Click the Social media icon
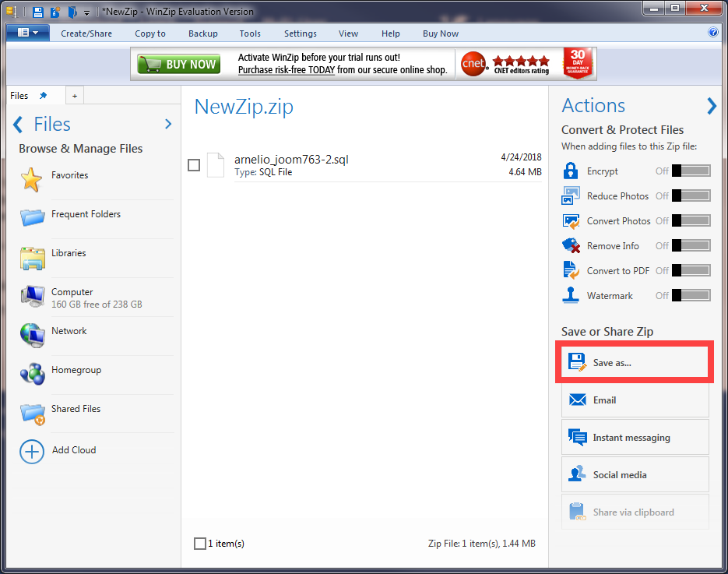728x574 pixels. (577, 475)
